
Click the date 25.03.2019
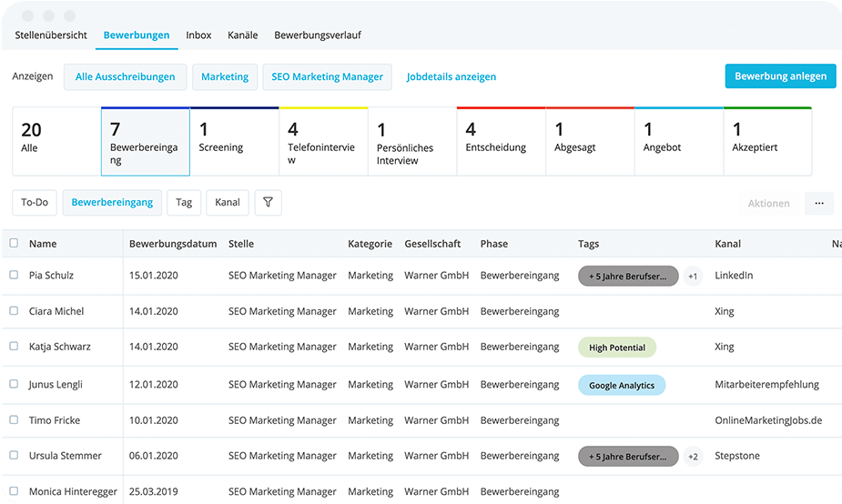pos(154,491)
